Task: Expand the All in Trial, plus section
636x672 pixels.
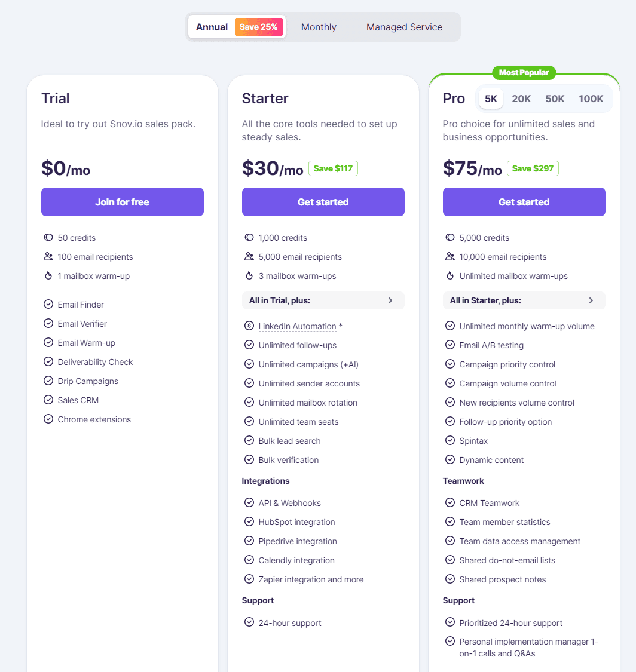Action: click(323, 300)
